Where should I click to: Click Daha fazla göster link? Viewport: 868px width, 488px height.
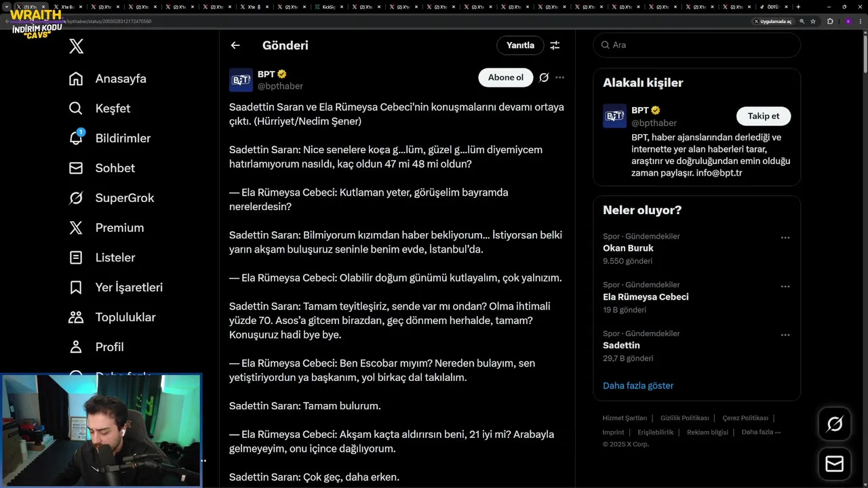coord(638,386)
